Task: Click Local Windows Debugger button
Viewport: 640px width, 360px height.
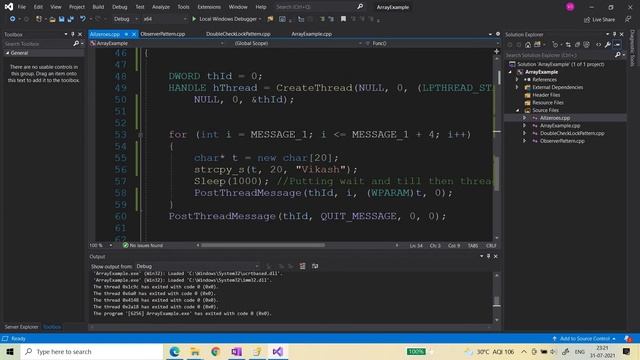Action: pyautogui.click(x=227, y=19)
